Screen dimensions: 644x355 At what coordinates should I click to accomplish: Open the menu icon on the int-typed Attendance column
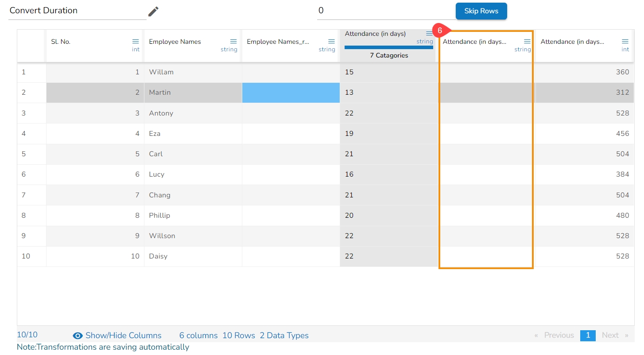coord(625,42)
